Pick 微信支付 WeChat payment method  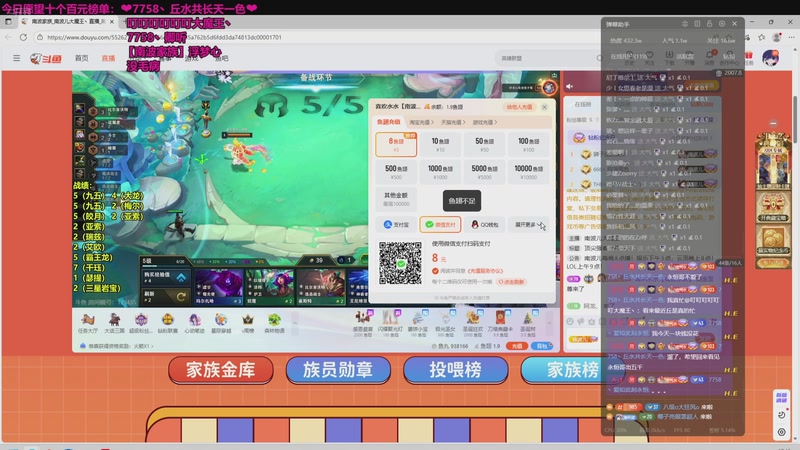(440, 224)
